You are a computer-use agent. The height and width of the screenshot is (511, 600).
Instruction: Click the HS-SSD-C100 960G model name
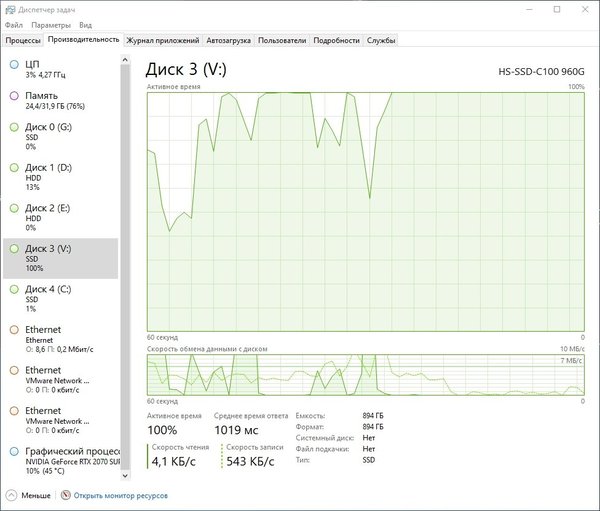pos(541,72)
